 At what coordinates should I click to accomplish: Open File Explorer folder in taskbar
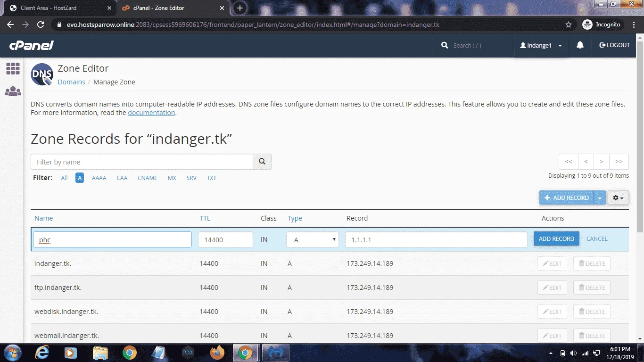pos(100,353)
